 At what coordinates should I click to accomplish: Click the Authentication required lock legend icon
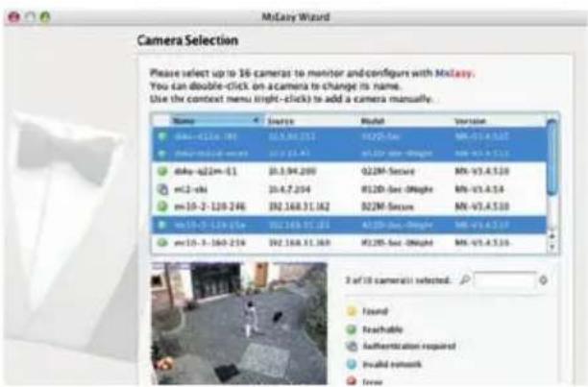click(352, 346)
